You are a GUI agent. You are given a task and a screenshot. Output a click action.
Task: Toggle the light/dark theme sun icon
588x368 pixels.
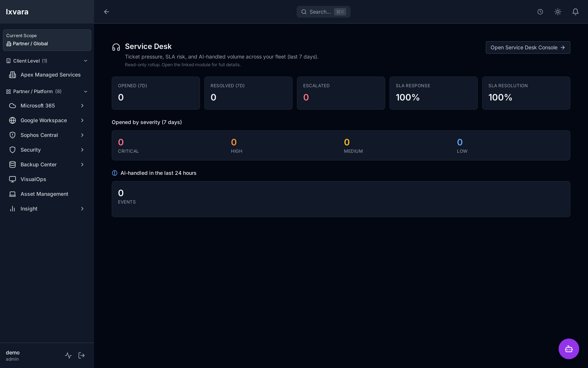558,12
